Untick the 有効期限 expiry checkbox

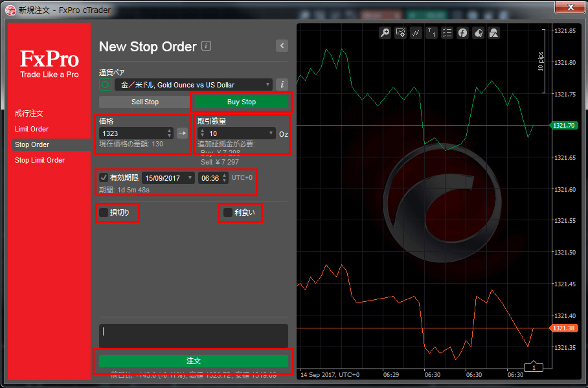click(x=104, y=177)
